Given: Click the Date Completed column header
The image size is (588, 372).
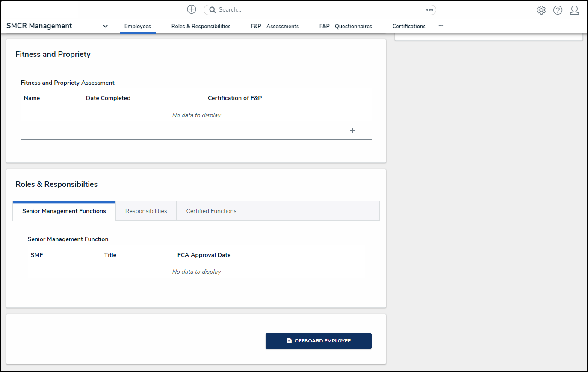Looking at the screenshot, I should 108,98.
